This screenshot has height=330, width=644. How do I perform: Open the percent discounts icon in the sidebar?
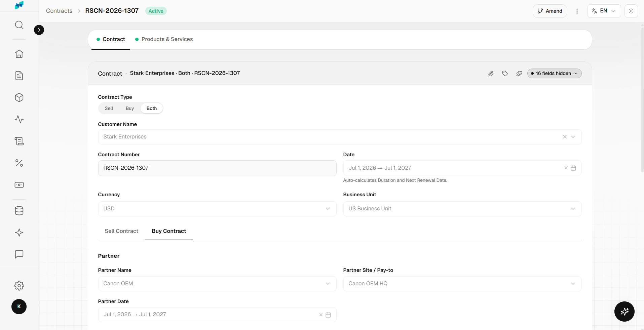click(x=19, y=163)
